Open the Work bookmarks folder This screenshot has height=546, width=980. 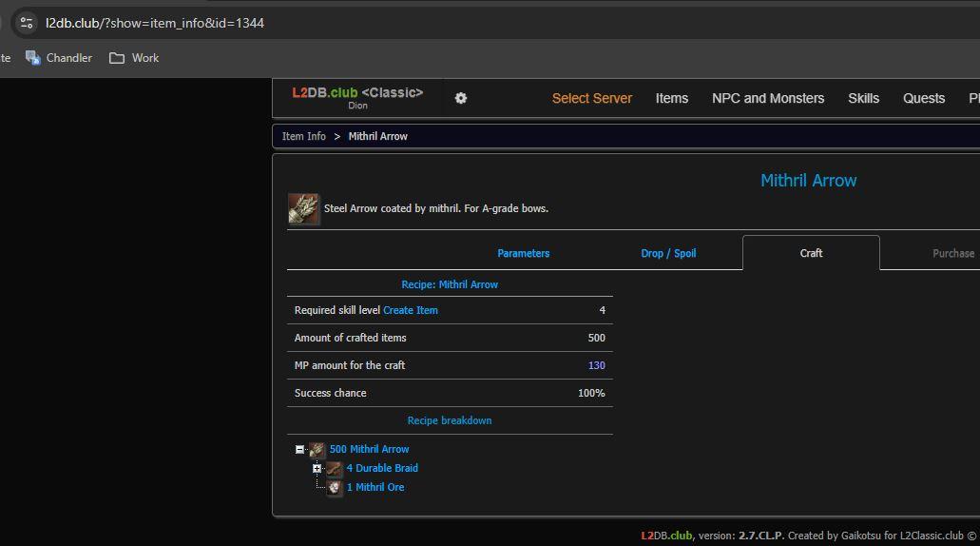[x=134, y=58]
